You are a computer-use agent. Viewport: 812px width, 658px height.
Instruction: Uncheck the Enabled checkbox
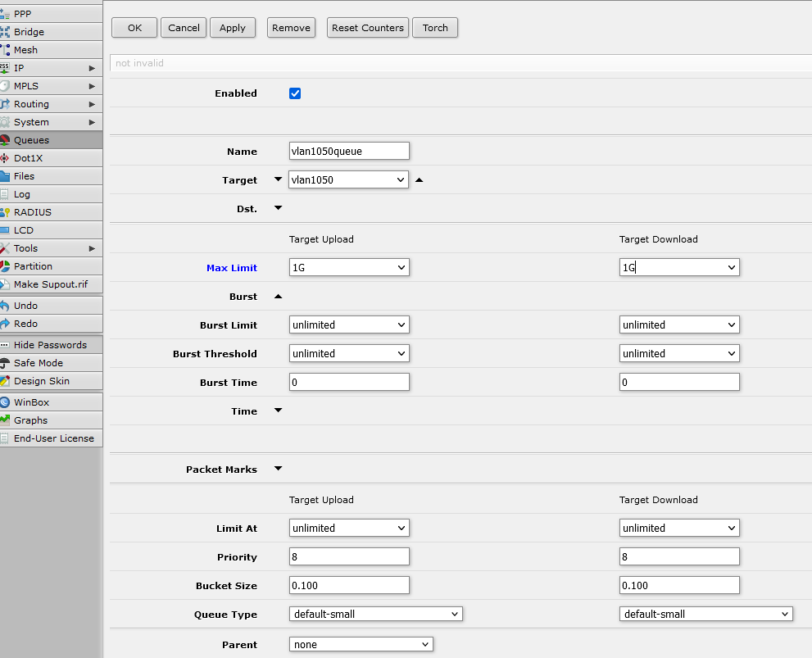[295, 93]
